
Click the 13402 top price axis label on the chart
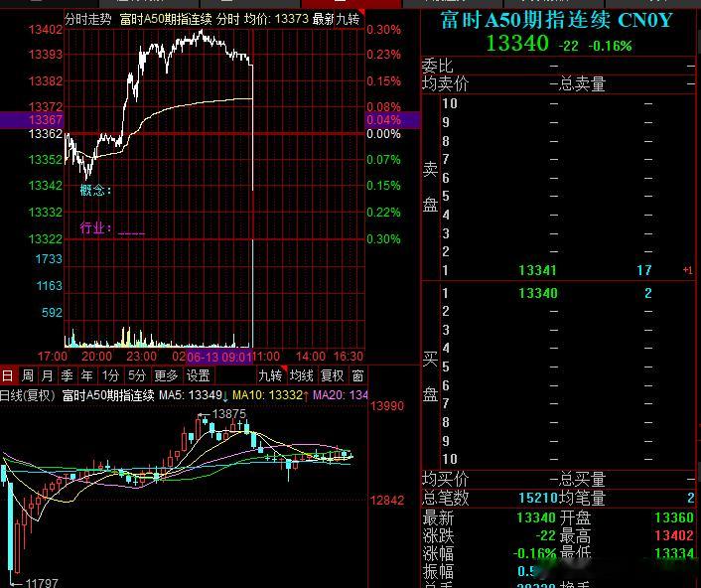coord(45,30)
